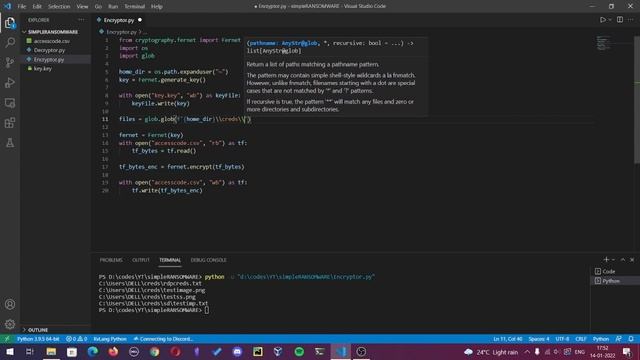Run the Python file with play icon

click(602, 20)
